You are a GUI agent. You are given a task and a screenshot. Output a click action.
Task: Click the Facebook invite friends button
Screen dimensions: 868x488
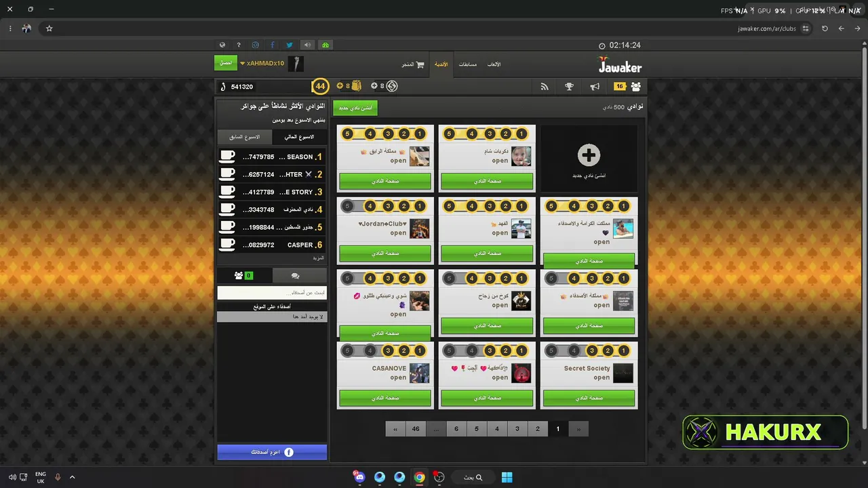coord(272,452)
